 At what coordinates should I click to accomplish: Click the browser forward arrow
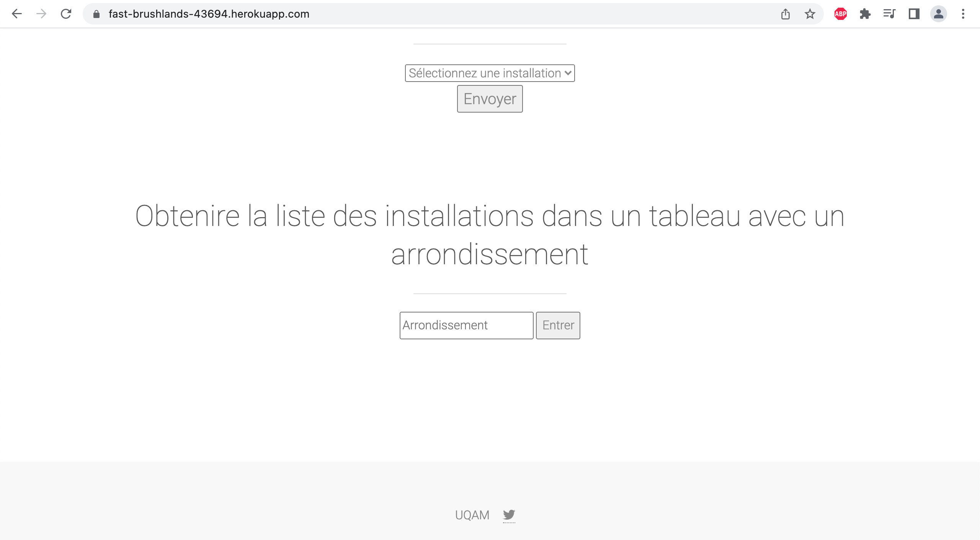41,14
